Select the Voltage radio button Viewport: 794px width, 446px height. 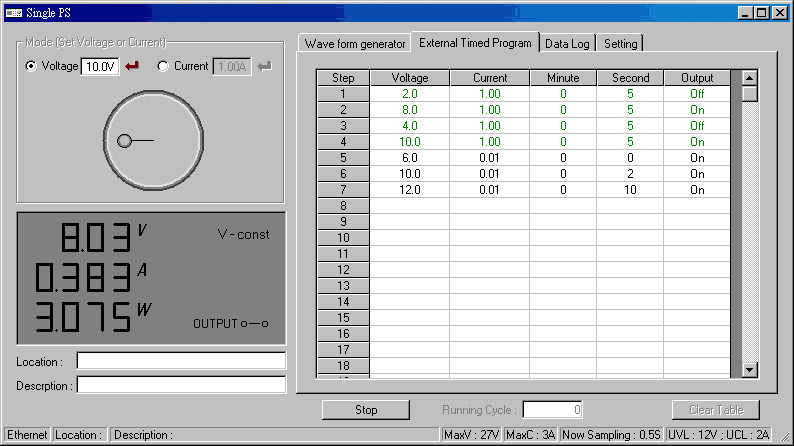(x=31, y=67)
